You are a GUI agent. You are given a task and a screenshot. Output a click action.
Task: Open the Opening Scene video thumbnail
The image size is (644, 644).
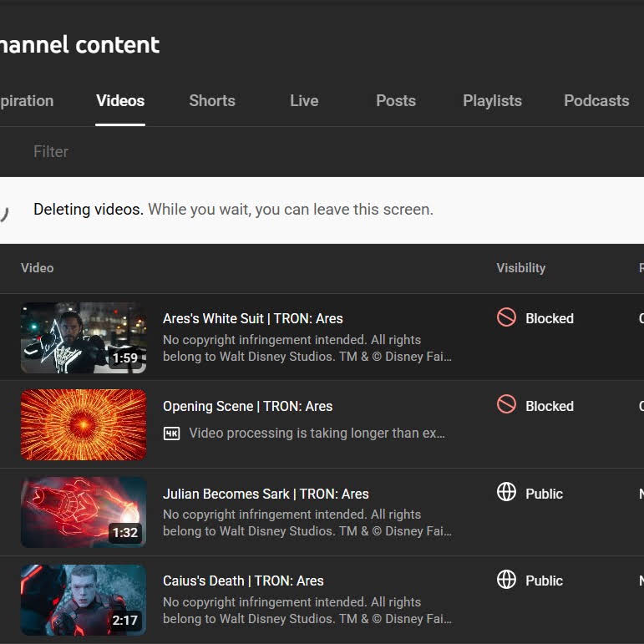tap(84, 424)
